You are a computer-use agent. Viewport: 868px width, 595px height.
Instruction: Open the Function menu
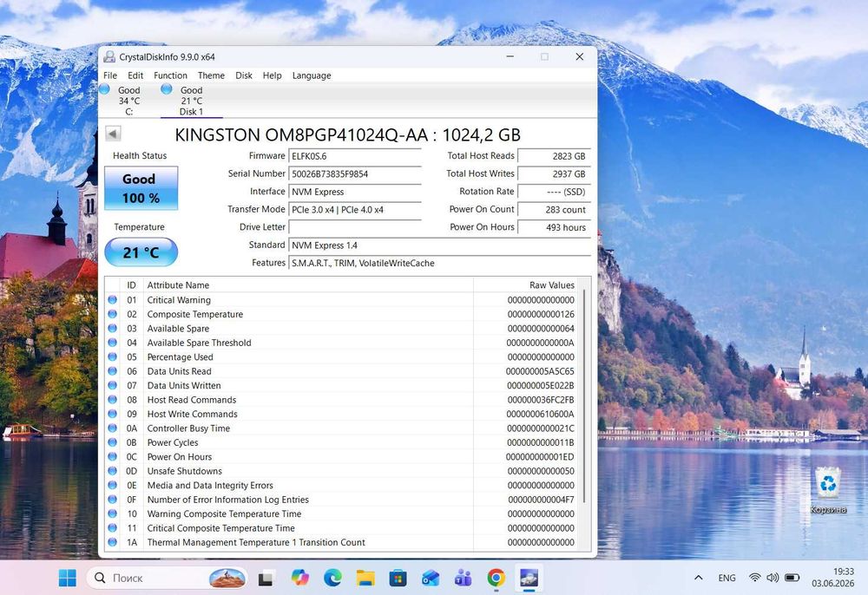click(170, 75)
